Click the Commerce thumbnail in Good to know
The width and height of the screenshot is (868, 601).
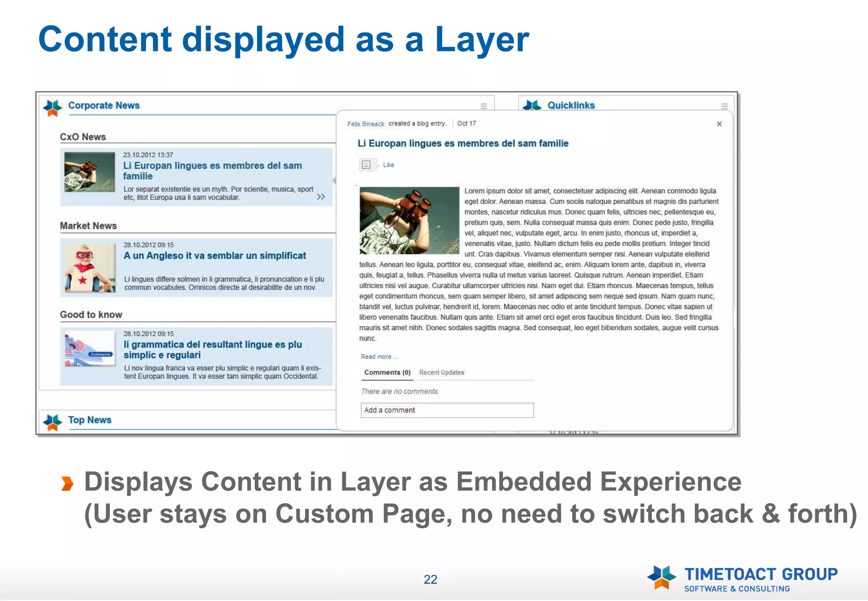(x=90, y=349)
